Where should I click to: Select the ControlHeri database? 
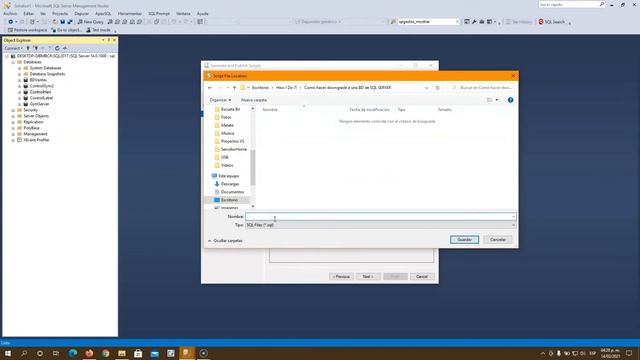pos(40,92)
